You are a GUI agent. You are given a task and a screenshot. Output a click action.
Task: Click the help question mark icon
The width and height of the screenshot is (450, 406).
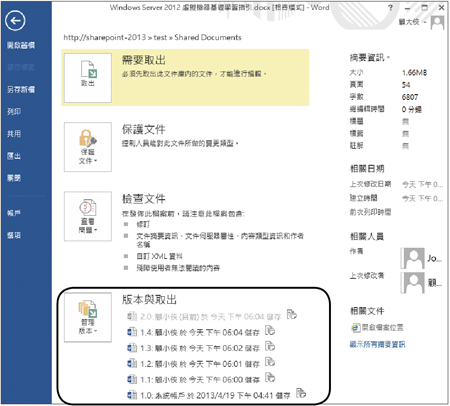coord(390,8)
